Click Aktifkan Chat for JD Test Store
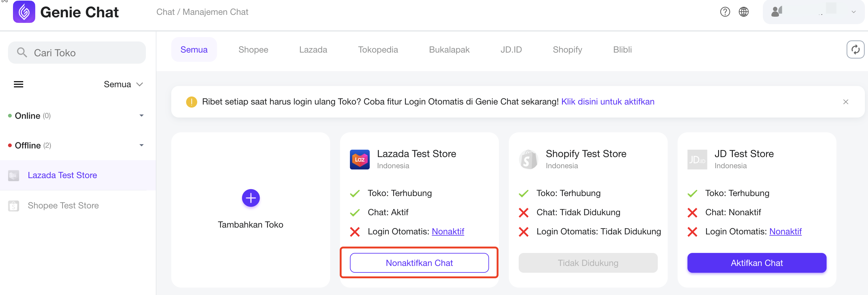This screenshot has width=868, height=295. (x=756, y=263)
